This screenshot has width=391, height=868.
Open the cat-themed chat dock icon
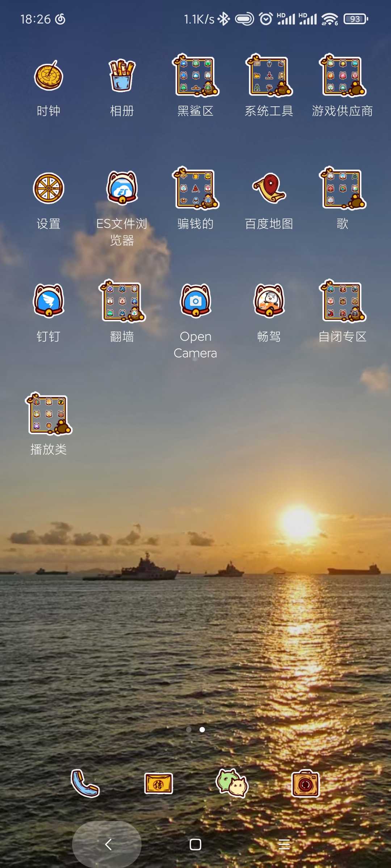pyautogui.click(x=232, y=783)
